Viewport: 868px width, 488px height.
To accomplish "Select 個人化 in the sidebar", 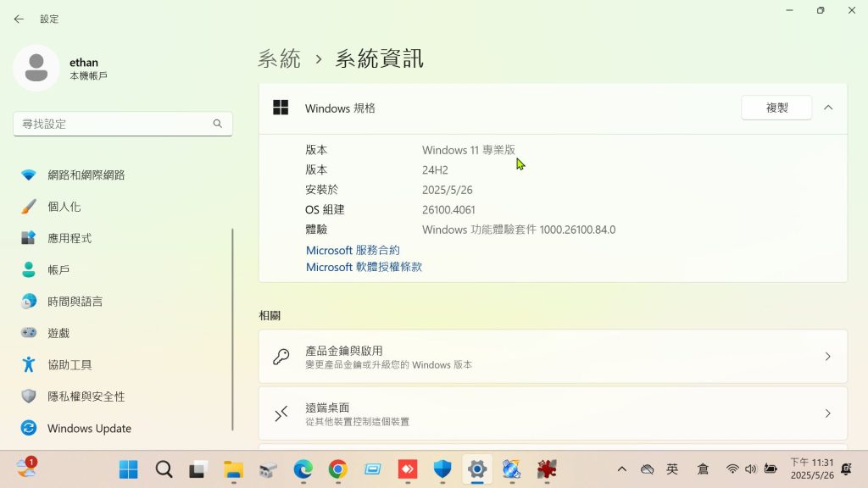I will [x=64, y=206].
